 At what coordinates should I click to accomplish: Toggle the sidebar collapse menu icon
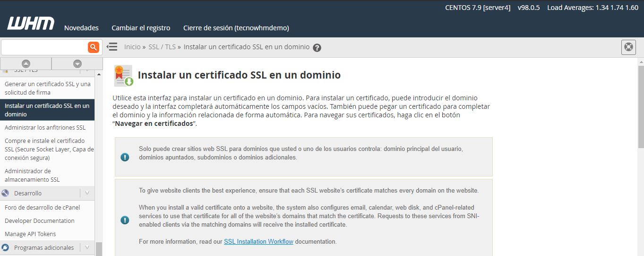click(x=112, y=47)
